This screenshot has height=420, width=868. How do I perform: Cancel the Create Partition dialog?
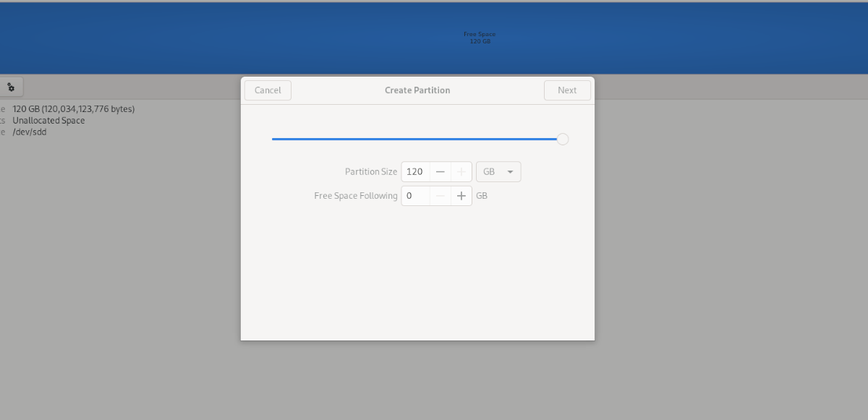click(268, 90)
